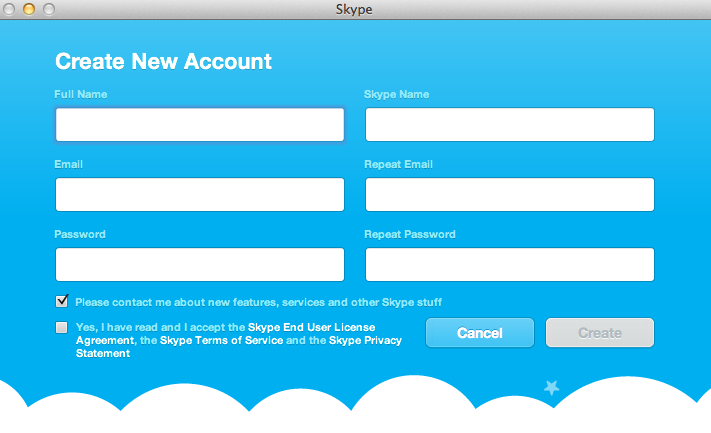Click the Full Name input field

click(200, 124)
